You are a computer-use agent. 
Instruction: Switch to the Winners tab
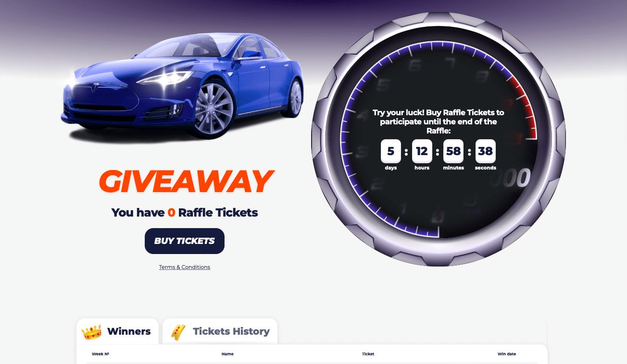click(x=117, y=331)
